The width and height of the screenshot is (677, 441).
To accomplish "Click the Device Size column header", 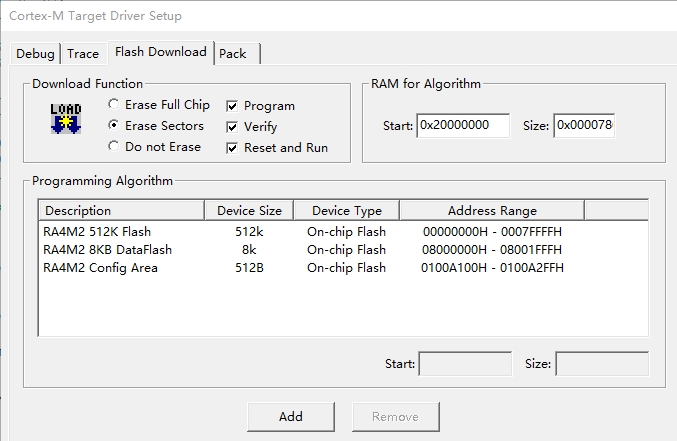I will [x=249, y=210].
